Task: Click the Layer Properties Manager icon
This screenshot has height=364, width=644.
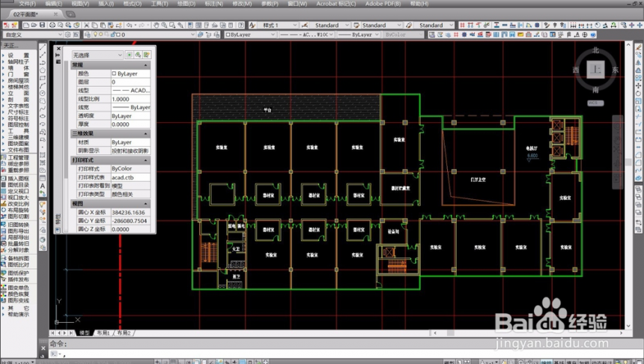Action: (x=88, y=34)
